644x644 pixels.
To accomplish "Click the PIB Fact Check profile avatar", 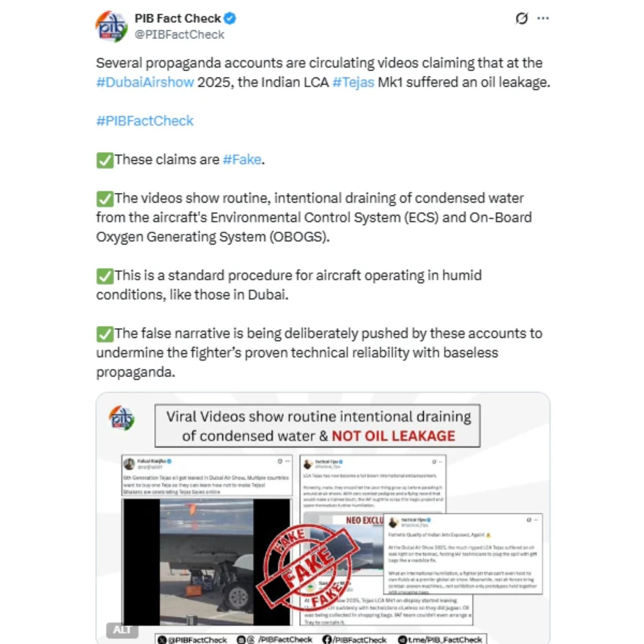I will point(111,27).
